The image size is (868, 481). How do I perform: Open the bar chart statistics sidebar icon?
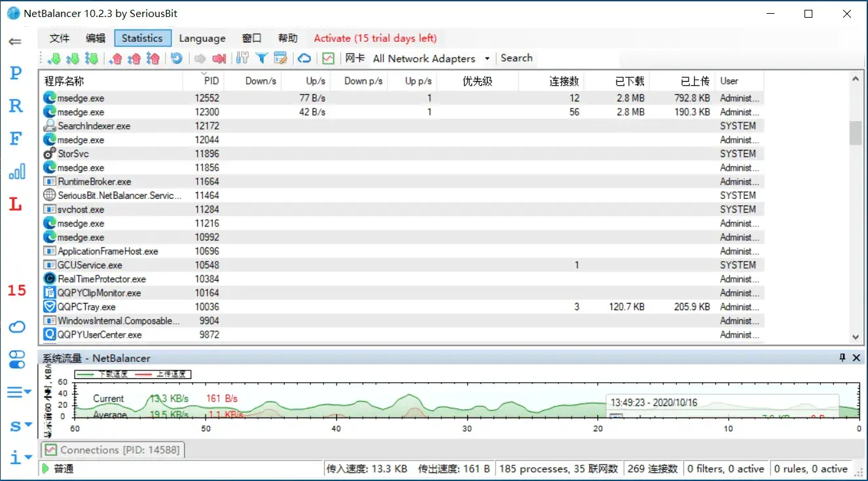click(x=16, y=171)
